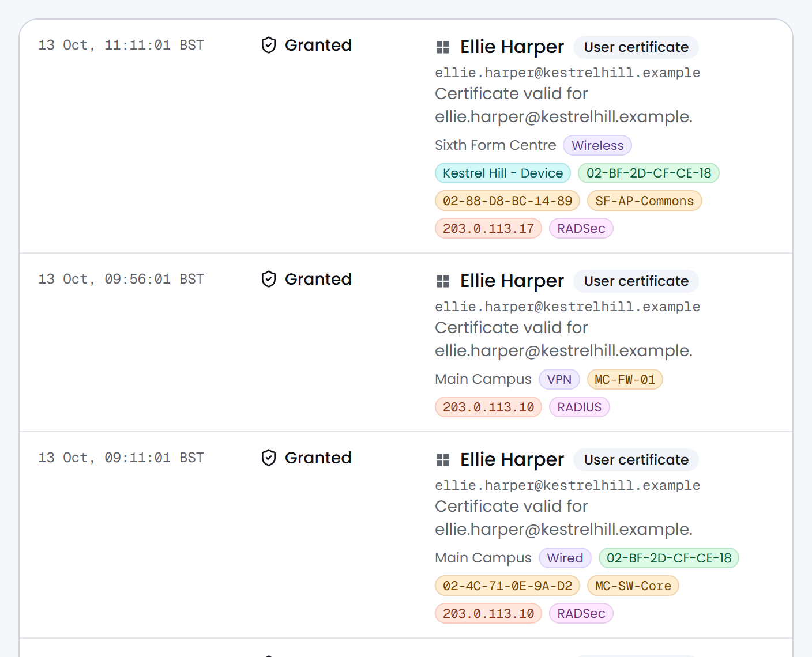Select the SF-AP-Commons tag
Image resolution: width=812 pixels, height=657 pixels.
tap(645, 201)
